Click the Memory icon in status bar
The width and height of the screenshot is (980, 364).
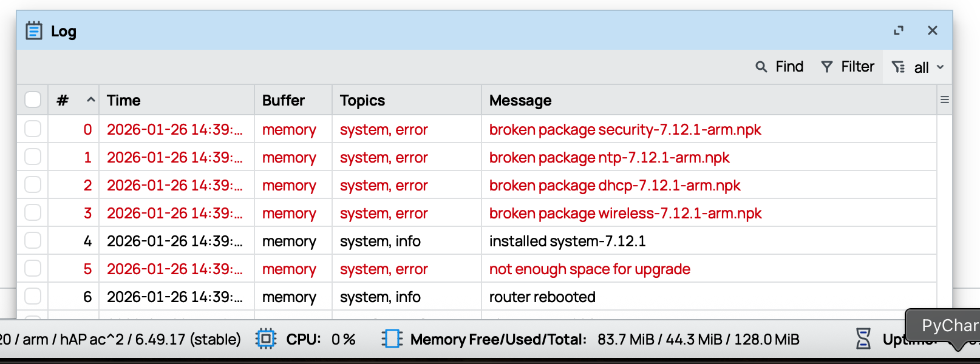[x=392, y=339]
